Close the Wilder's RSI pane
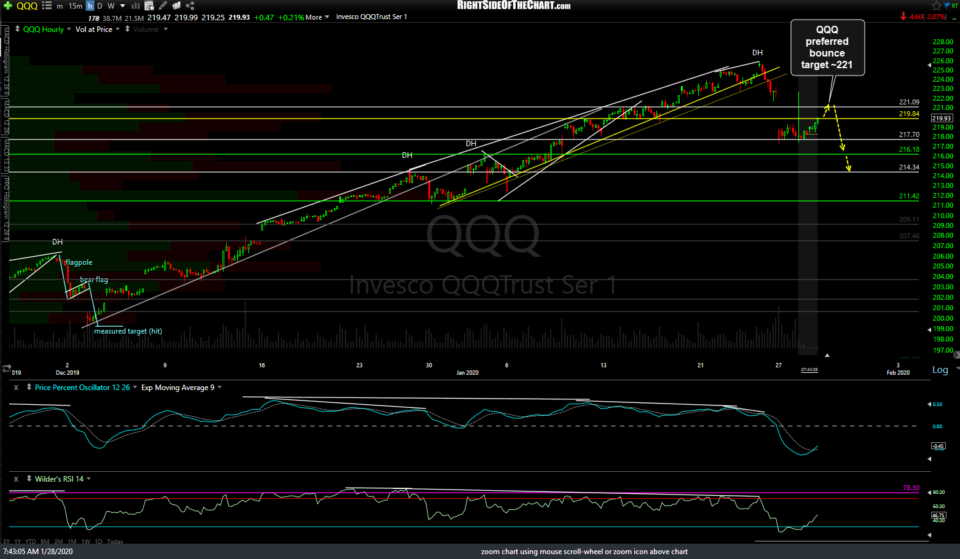Viewport: 960px width, 559px height. 16,479
